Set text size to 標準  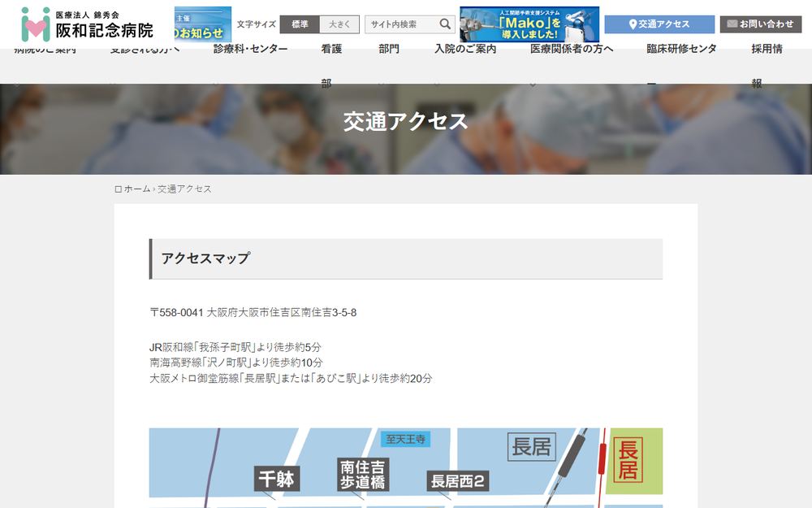tap(300, 24)
